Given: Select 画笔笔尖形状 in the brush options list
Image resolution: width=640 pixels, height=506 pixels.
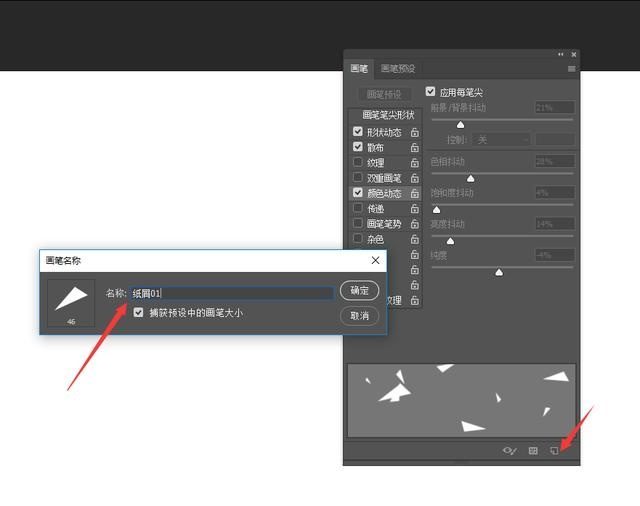Looking at the screenshot, I should (388, 115).
